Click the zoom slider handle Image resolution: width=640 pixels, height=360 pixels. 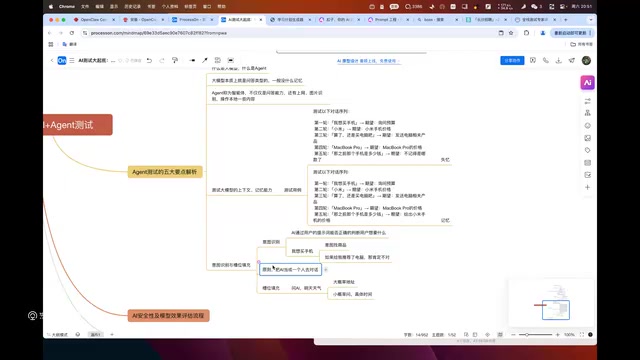click(527, 334)
